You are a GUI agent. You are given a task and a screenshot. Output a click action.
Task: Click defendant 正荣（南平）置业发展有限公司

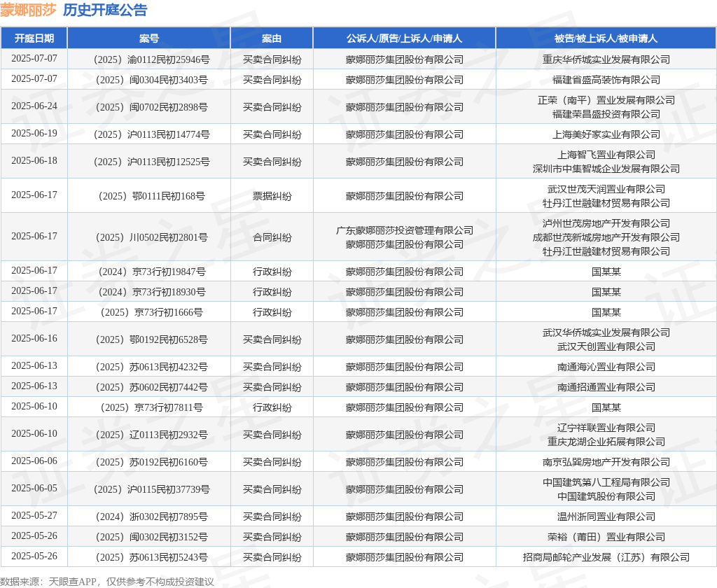(606, 100)
